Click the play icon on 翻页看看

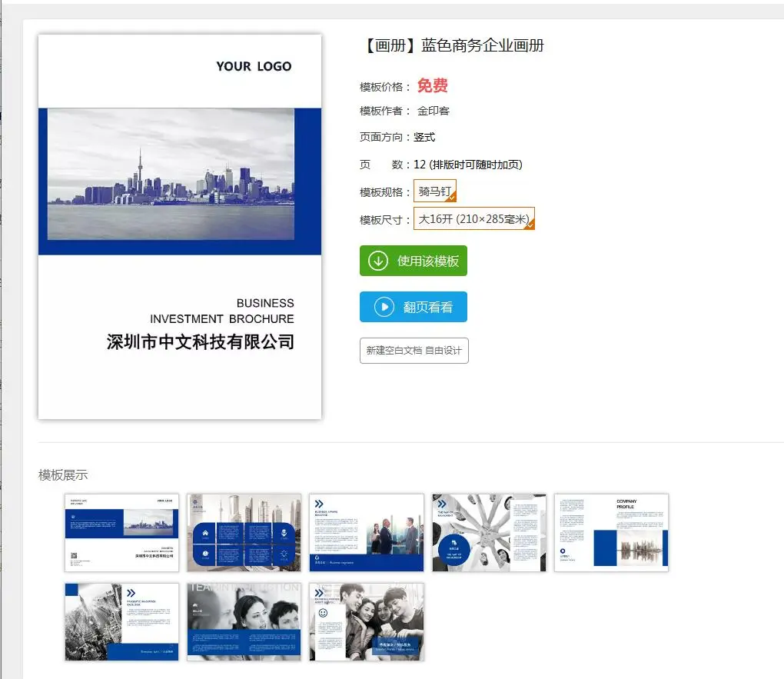(384, 307)
